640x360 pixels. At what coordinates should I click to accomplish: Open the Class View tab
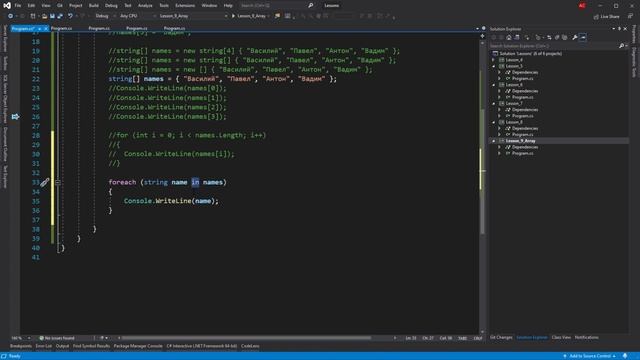pos(561,338)
